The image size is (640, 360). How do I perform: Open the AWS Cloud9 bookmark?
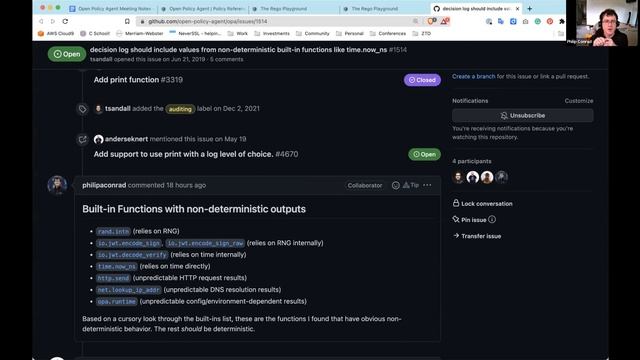(56, 33)
